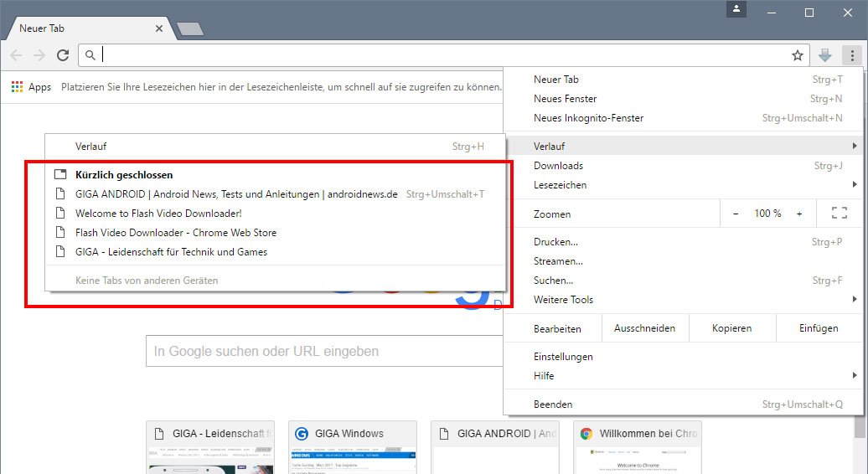868x474 pixels.
Task: Open GIGA ANDROID most-visited thumbnail
Action: (495, 447)
